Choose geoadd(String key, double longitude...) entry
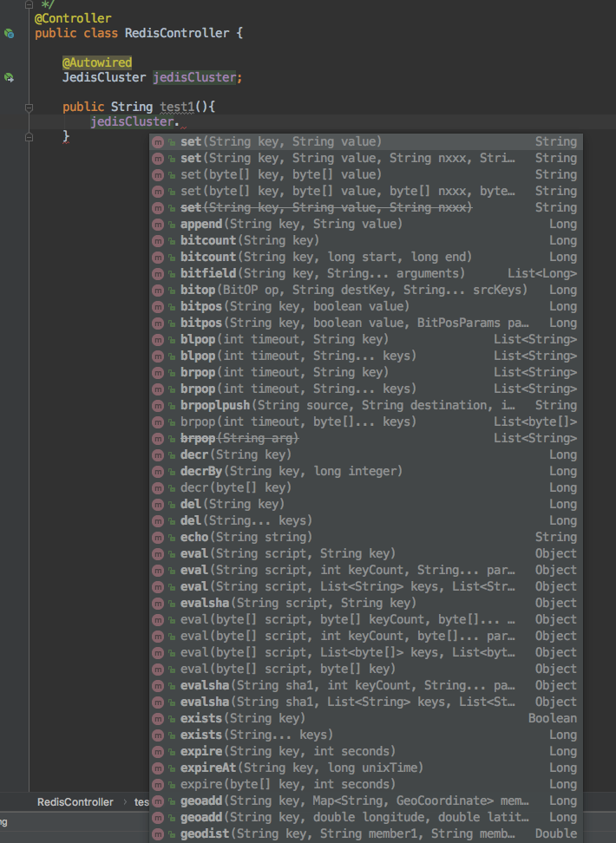The image size is (616, 843). pyautogui.click(x=366, y=818)
